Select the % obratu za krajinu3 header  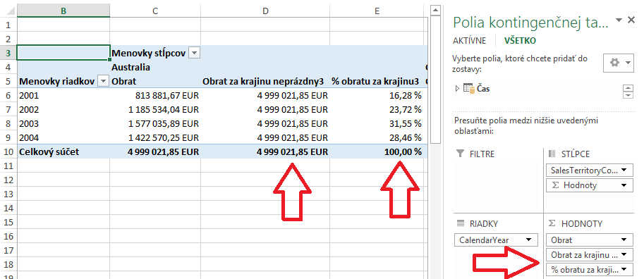(x=377, y=81)
